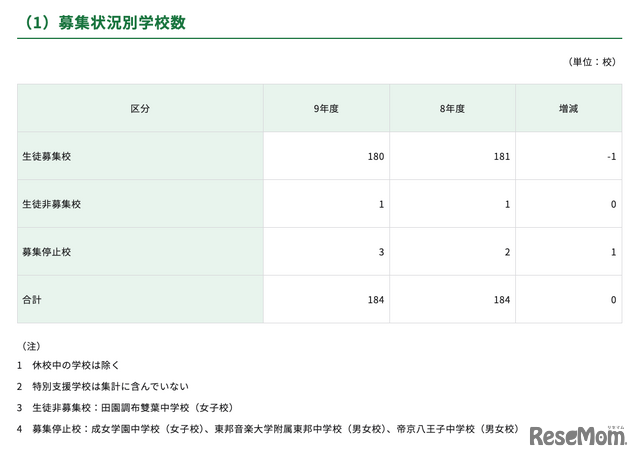The height and width of the screenshot is (459, 640).
Task: Click the value 3 in 募集停止校 row
Action: click(381, 252)
